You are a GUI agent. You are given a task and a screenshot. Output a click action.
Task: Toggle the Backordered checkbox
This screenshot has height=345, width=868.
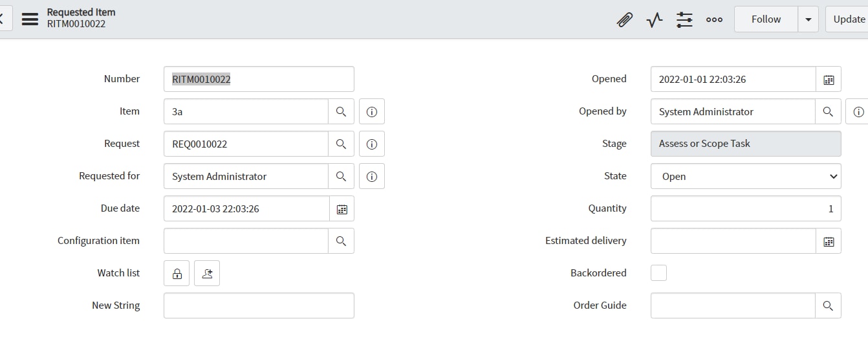(x=658, y=273)
